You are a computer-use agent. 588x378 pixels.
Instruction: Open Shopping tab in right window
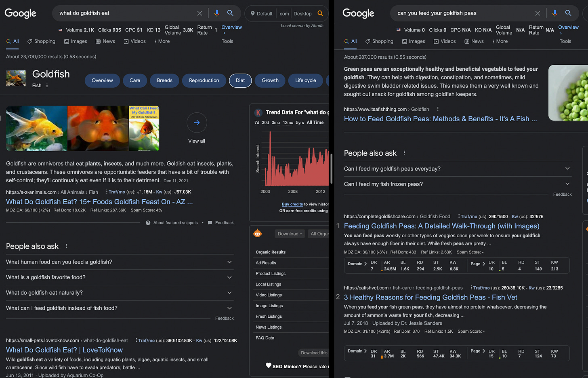pyautogui.click(x=379, y=41)
